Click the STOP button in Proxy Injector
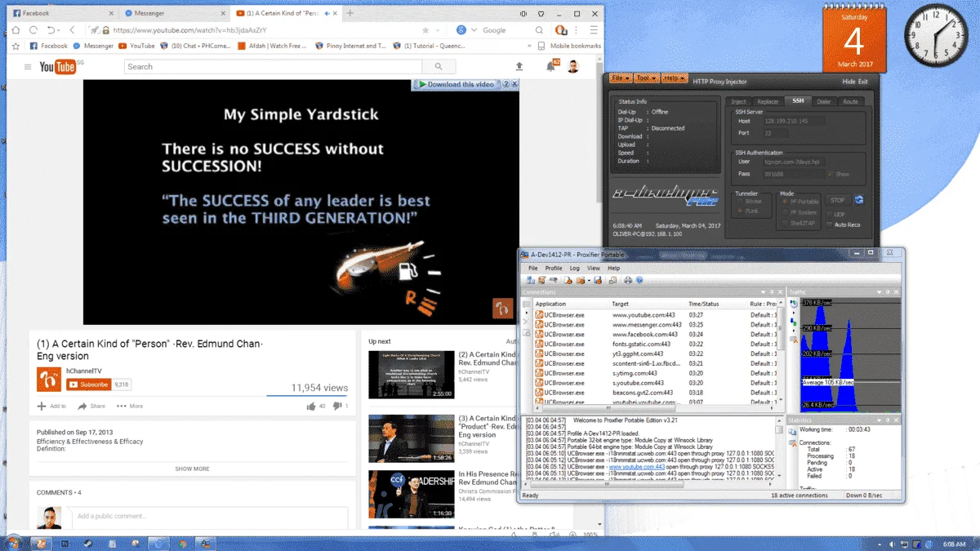 click(x=838, y=200)
